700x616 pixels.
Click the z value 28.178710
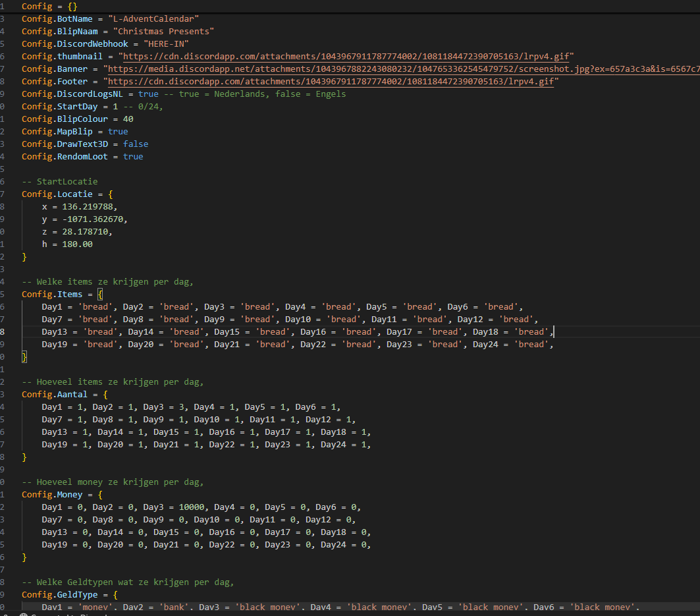pos(85,231)
